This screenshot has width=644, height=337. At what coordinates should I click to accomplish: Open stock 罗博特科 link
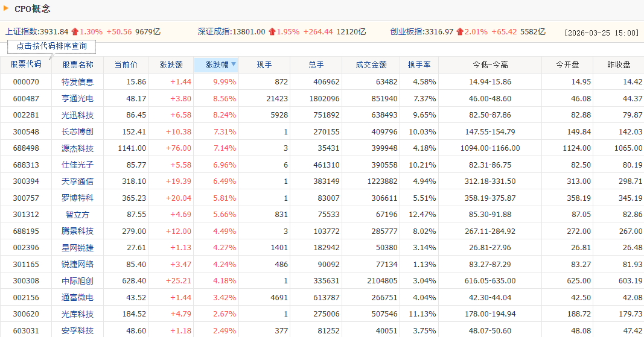(x=78, y=198)
